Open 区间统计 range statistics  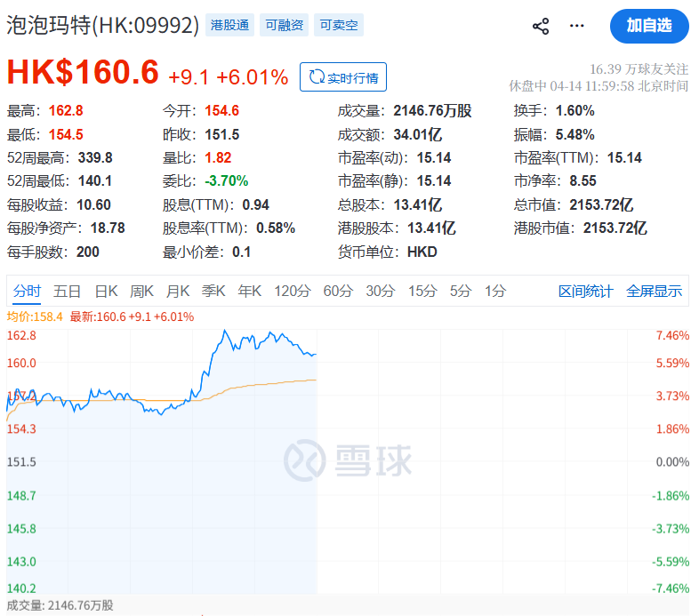pos(585,291)
